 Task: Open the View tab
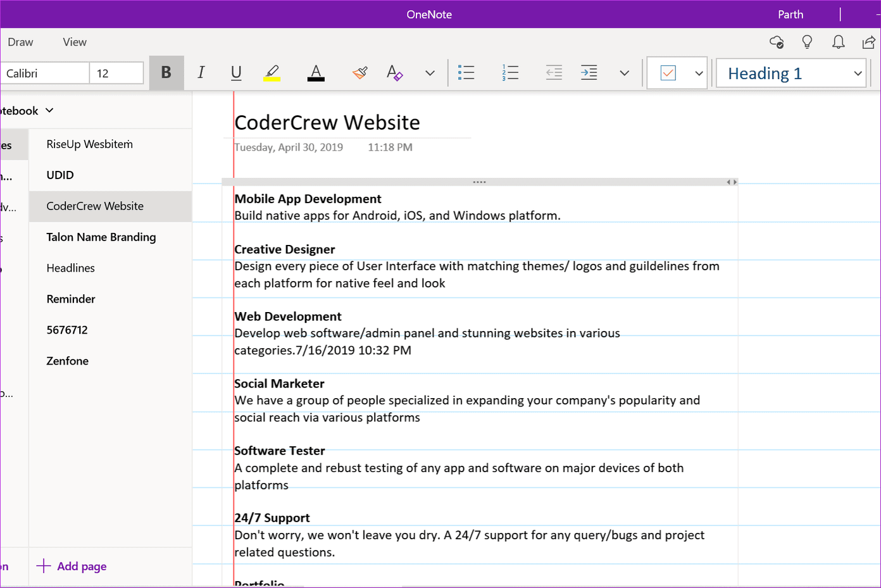coord(75,42)
